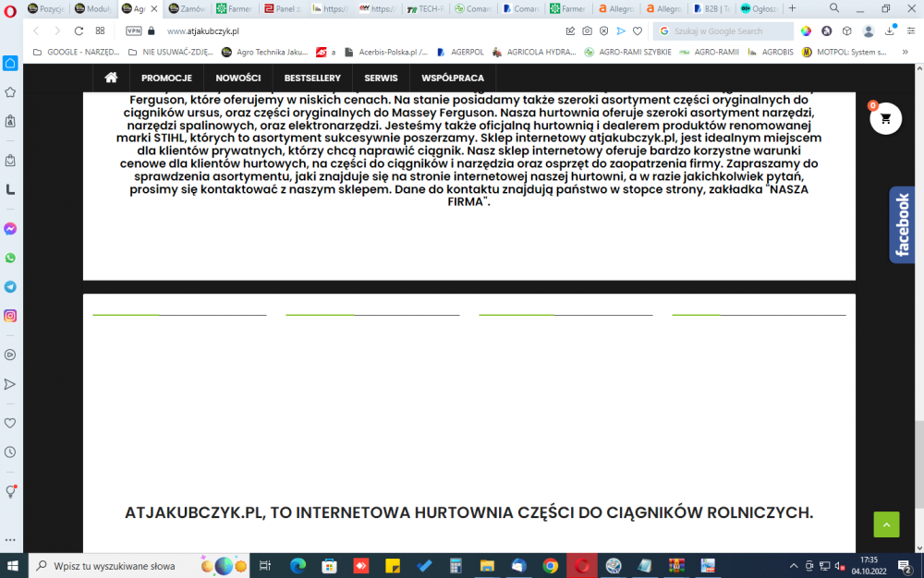The width and height of the screenshot is (924, 578).
Task: Open the shopping cart on the store page
Action: point(885,118)
